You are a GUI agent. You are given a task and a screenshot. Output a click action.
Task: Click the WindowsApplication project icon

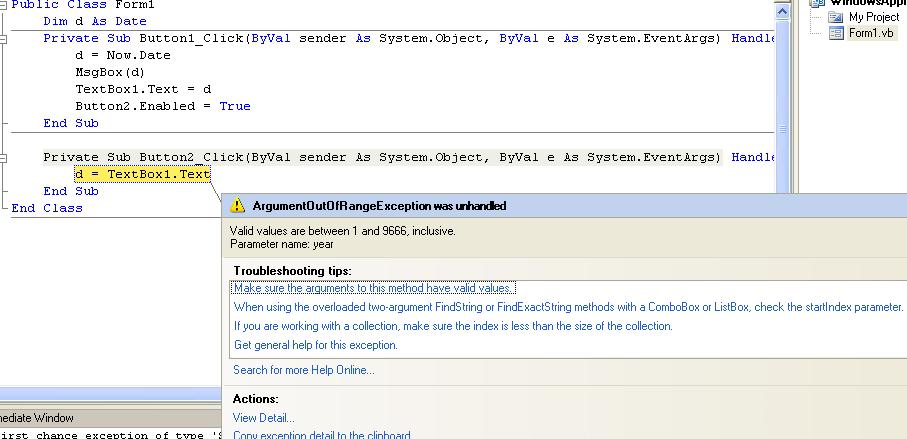[x=819, y=3]
